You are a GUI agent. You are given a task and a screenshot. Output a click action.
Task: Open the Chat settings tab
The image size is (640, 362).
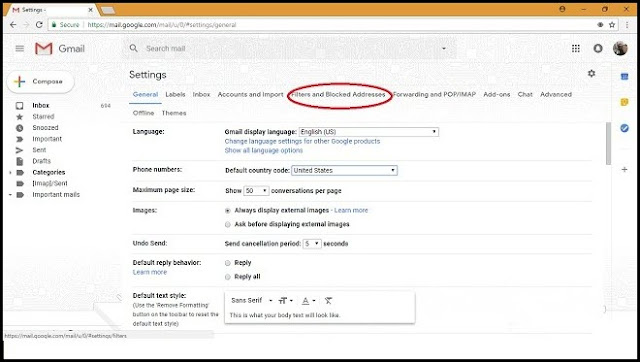[x=525, y=94]
